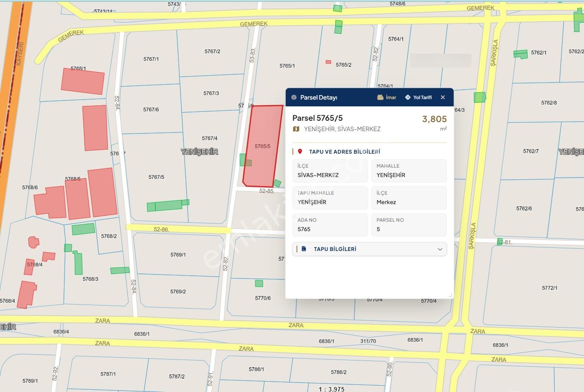Click parcel label 311/70 on the map
This screenshot has width=584, height=392.
point(368,341)
